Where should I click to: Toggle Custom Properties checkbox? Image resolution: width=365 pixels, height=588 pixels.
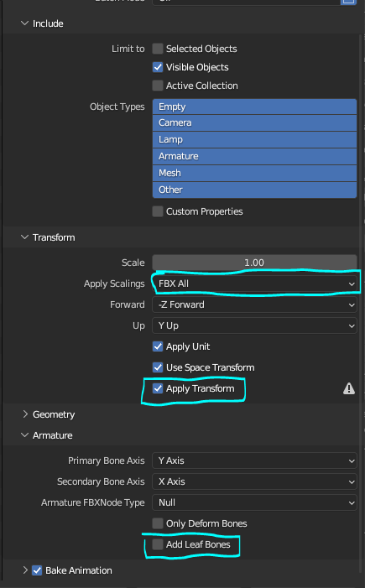tap(158, 211)
